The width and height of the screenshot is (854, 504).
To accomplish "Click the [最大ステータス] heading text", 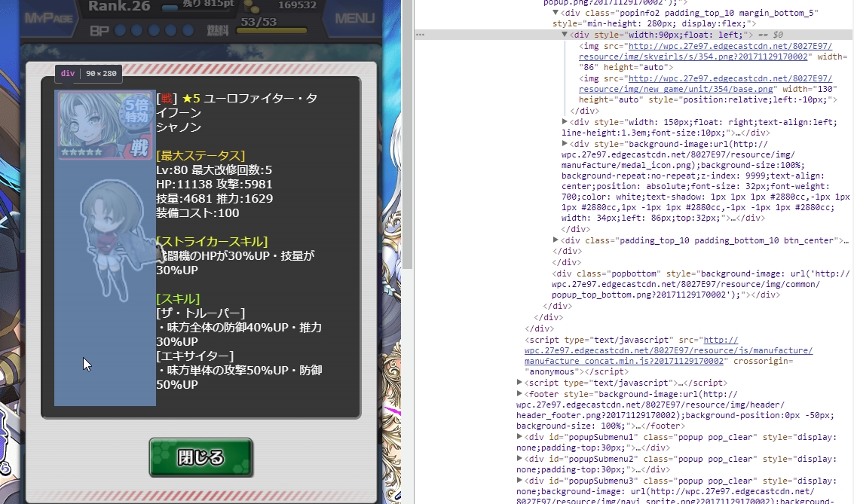I will click(200, 156).
